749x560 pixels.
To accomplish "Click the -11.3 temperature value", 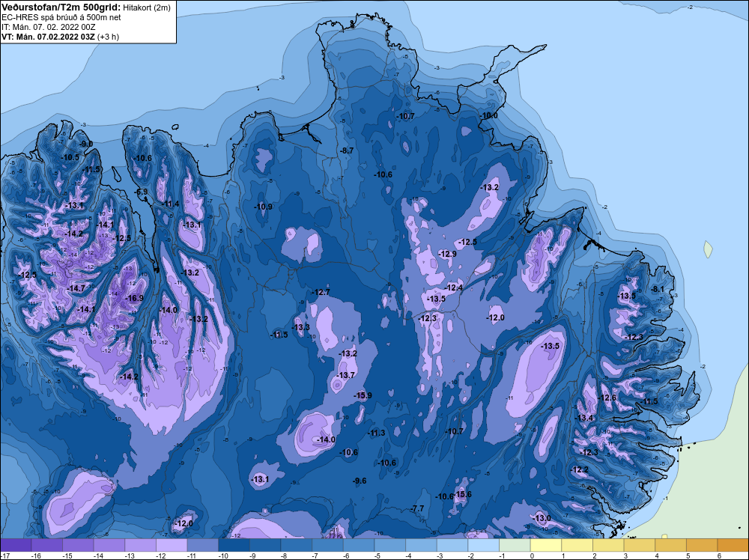I will [x=377, y=433].
